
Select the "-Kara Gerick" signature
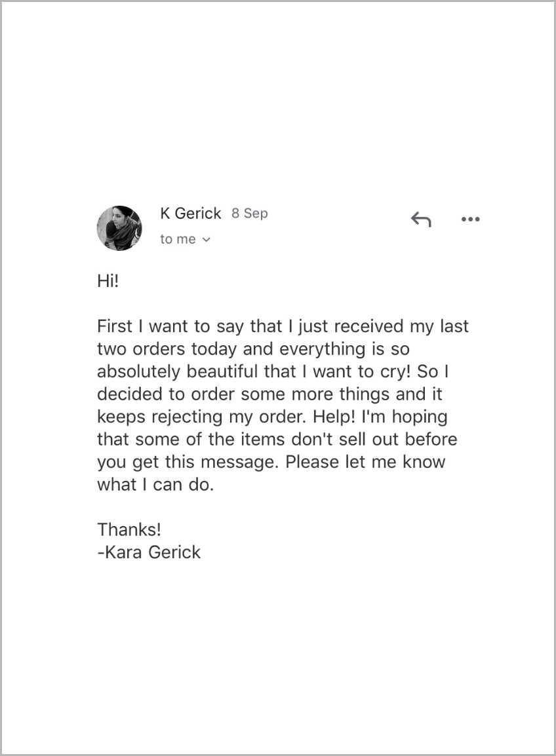coord(149,552)
